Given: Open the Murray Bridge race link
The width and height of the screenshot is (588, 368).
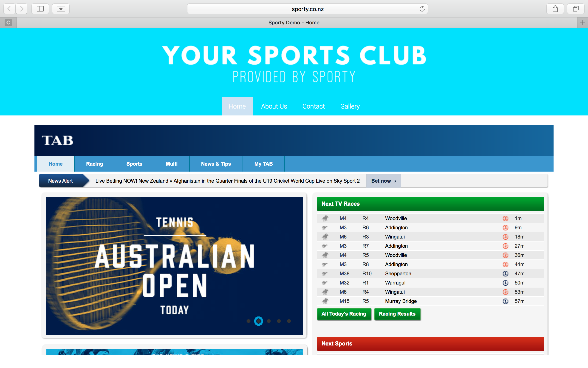Looking at the screenshot, I should (x=401, y=301).
